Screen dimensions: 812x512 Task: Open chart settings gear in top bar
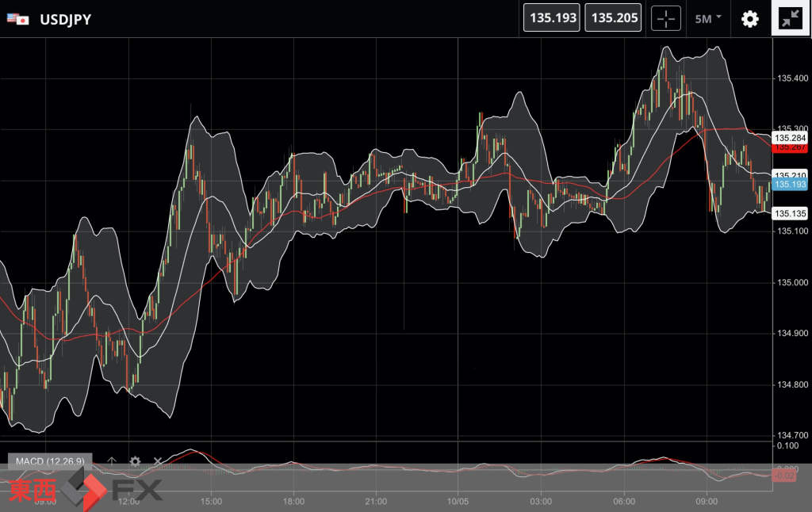click(x=749, y=18)
